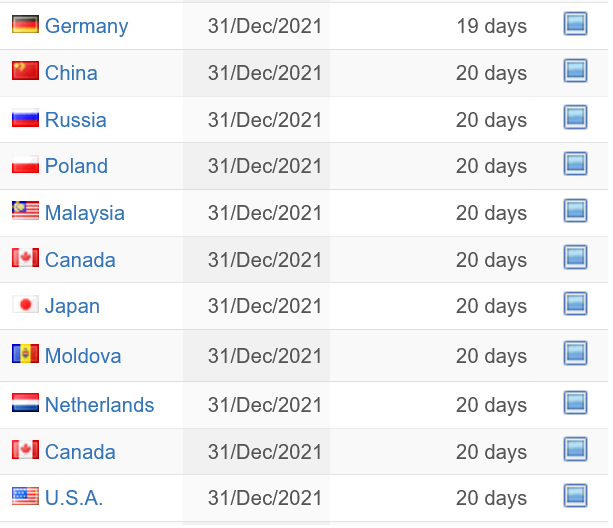Open the Moldova link
This screenshot has height=528, width=613.
[83, 356]
